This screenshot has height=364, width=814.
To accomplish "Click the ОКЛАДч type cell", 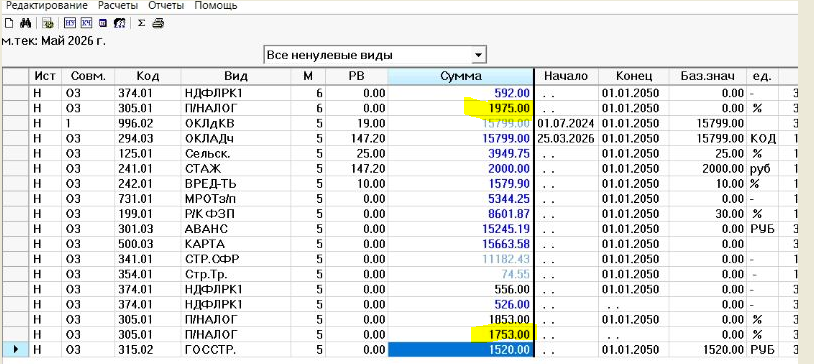I will pos(236,139).
